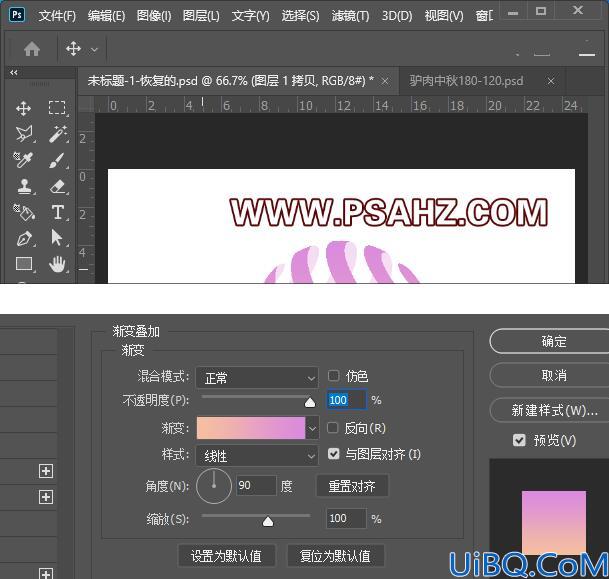Go to the Home screen icon
Screen dimensions: 609x579
32,49
